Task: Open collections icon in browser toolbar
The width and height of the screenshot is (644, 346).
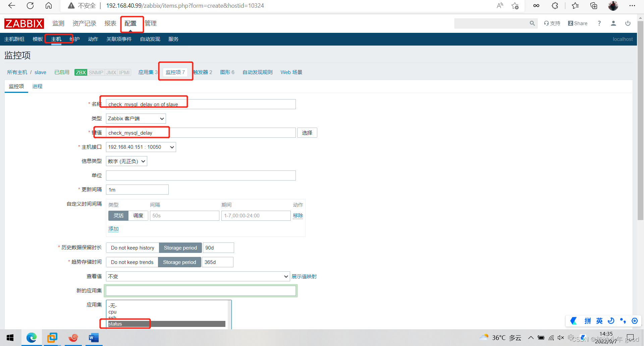Action: pyautogui.click(x=594, y=6)
